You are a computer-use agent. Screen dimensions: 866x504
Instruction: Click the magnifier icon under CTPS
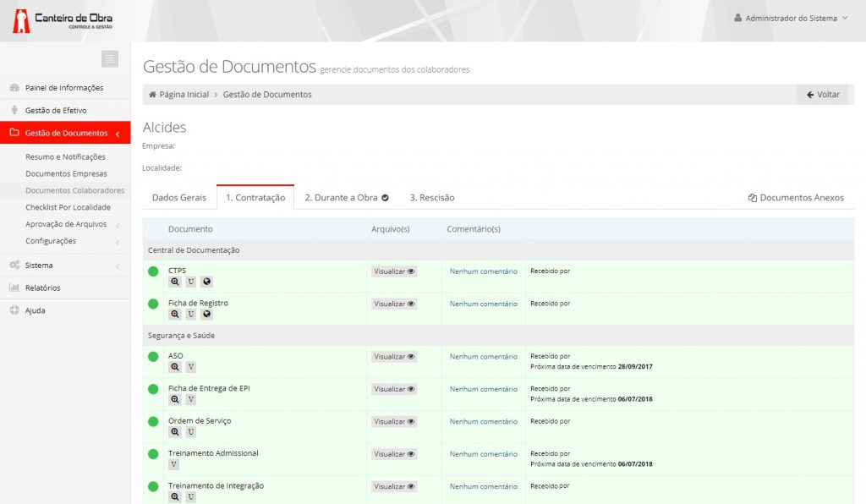click(175, 282)
